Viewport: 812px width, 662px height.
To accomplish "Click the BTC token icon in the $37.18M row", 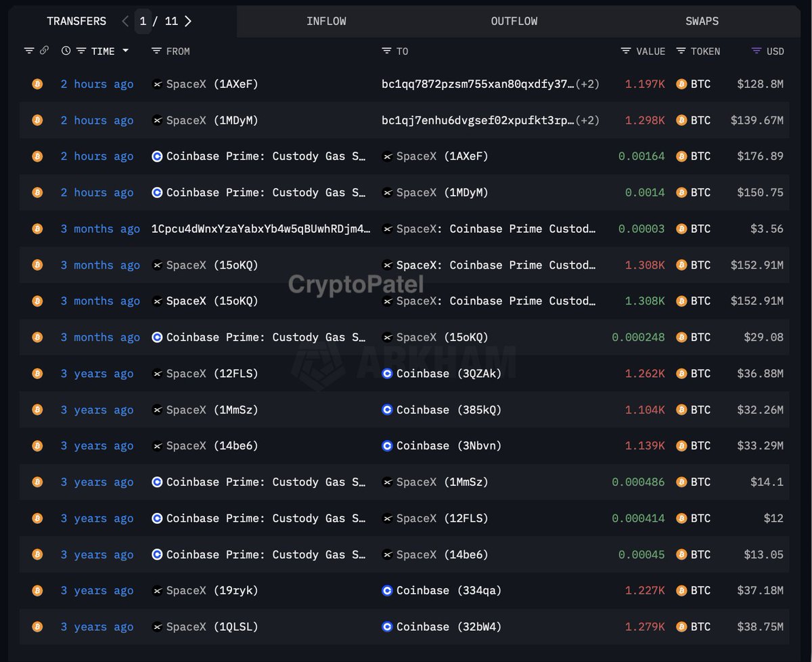I will coord(681,591).
